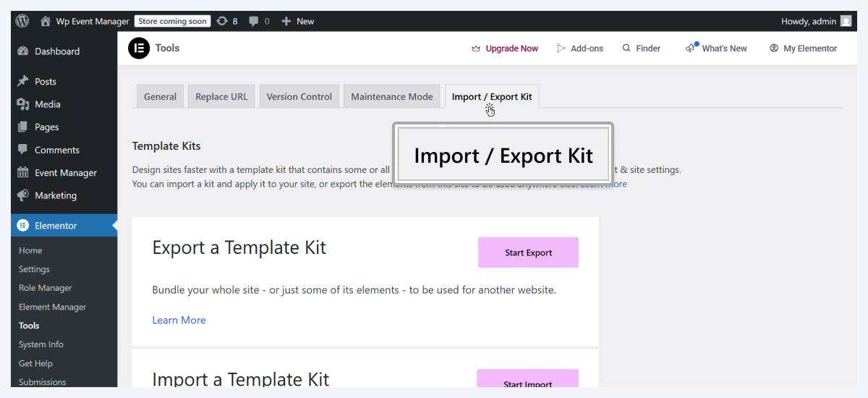The image size is (868, 398).
Task: Open the Version Control tab
Action: coord(299,96)
